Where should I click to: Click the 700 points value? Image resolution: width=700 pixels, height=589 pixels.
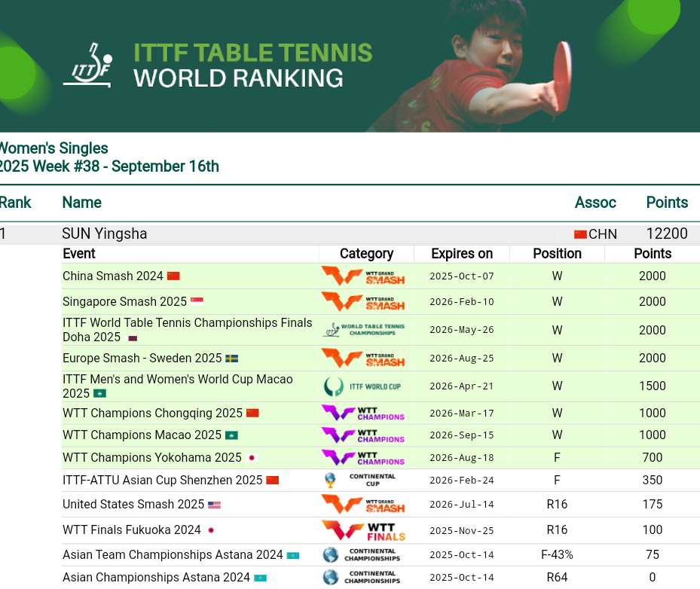[653, 457]
